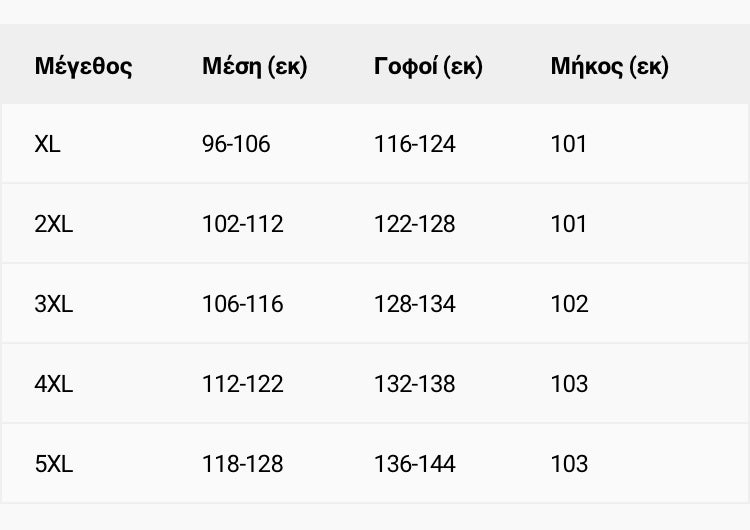Click the Μέση (εκ) column header

(x=254, y=66)
